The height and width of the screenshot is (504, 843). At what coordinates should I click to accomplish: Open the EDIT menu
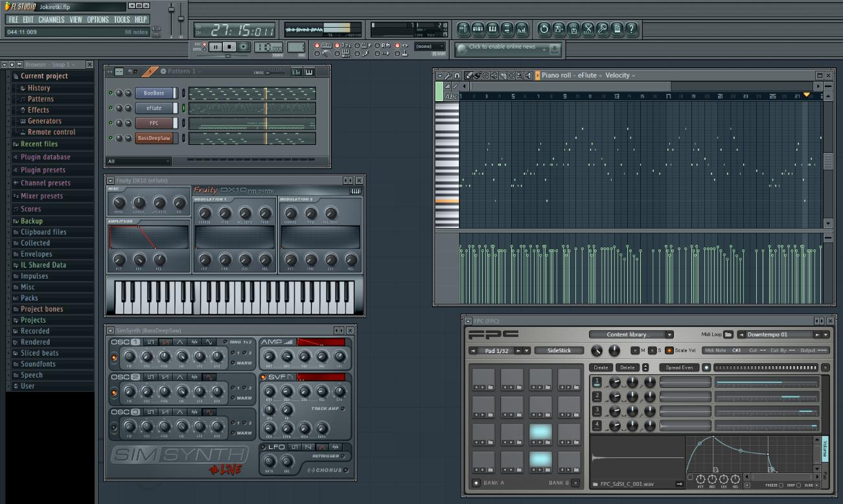(28, 19)
